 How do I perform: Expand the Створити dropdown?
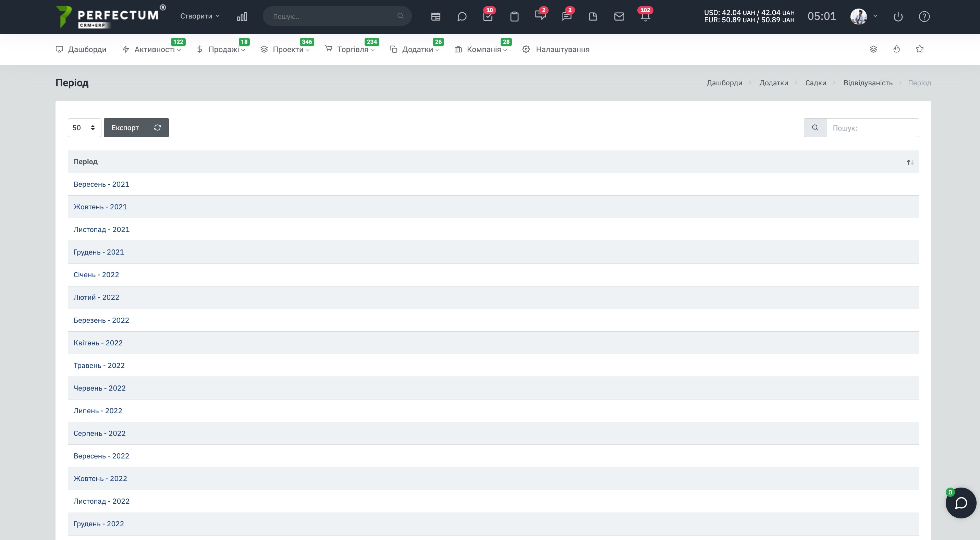click(200, 16)
